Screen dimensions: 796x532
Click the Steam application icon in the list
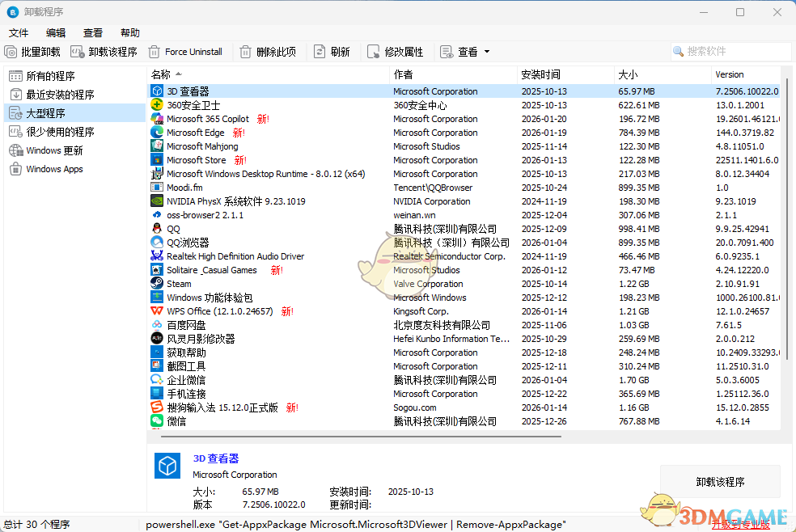(x=157, y=284)
